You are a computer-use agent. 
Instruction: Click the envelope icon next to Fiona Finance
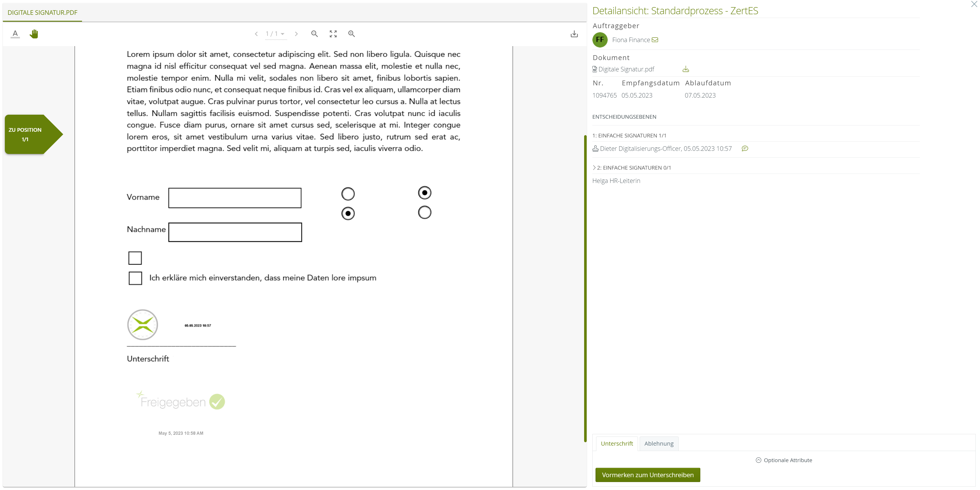(x=655, y=40)
